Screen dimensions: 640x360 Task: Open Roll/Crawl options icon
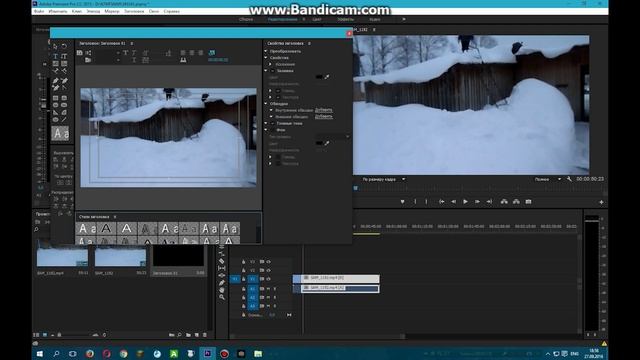coord(88,53)
